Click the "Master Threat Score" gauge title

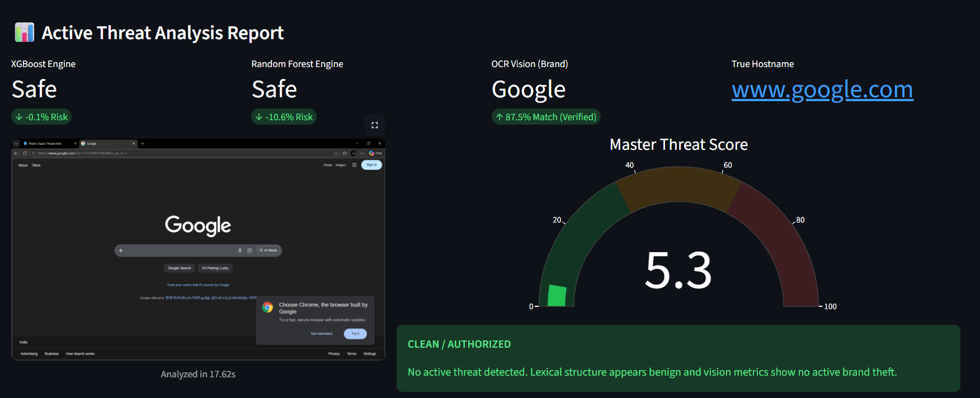[x=679, y=144]
